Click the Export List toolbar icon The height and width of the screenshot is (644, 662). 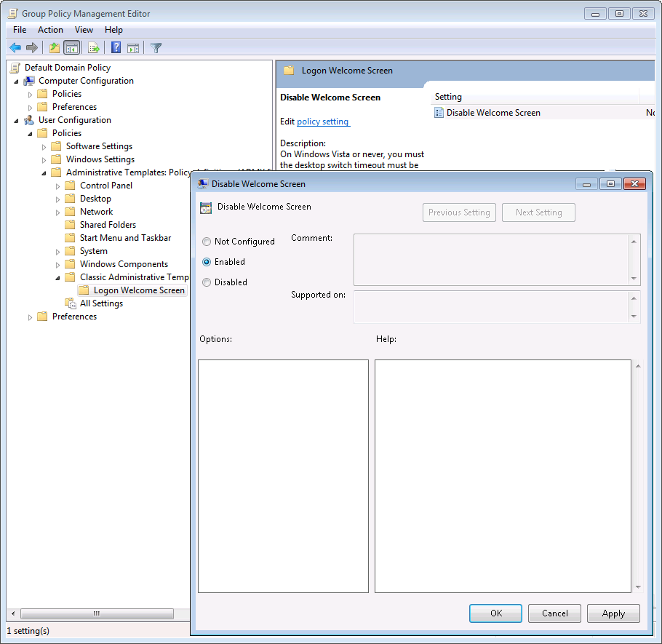coord(93,48)
